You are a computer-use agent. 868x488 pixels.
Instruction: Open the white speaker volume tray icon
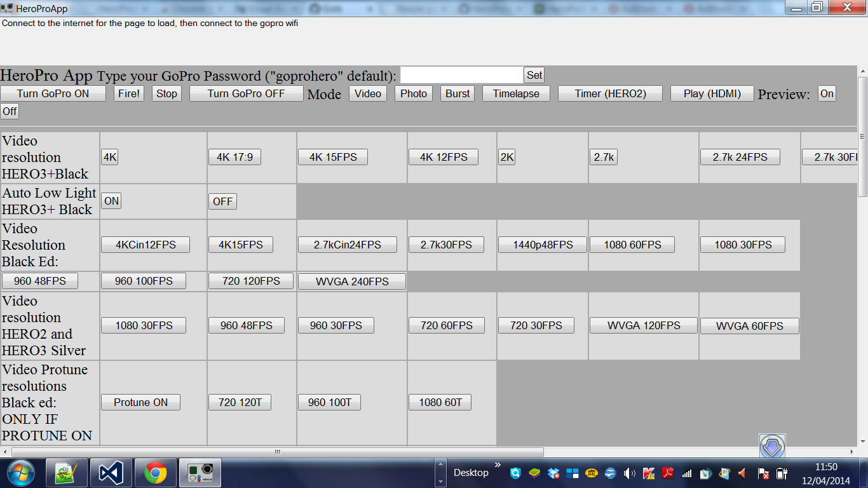click(x=630, y=473)
